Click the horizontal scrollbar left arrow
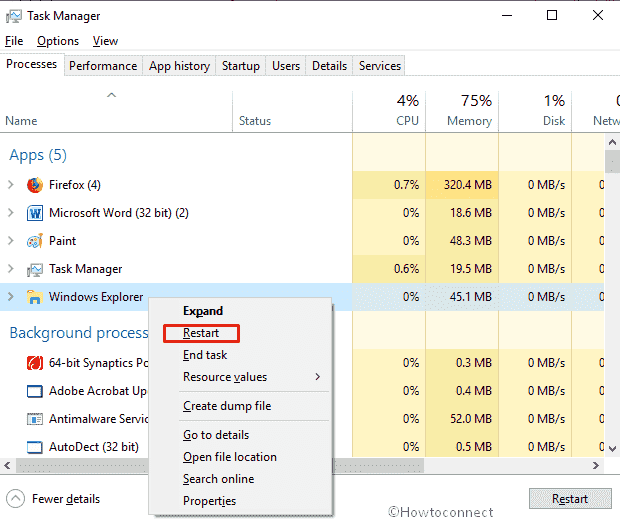The image size is (620, 522). pos(7,465)
